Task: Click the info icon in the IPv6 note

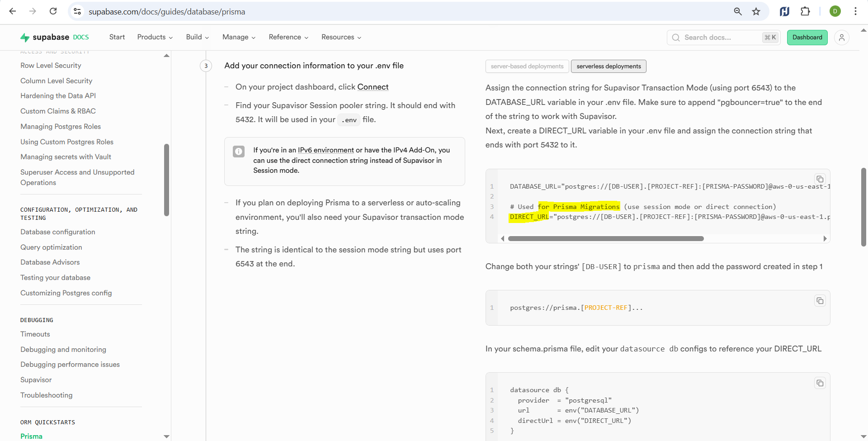Action: [x=239, y=152]
